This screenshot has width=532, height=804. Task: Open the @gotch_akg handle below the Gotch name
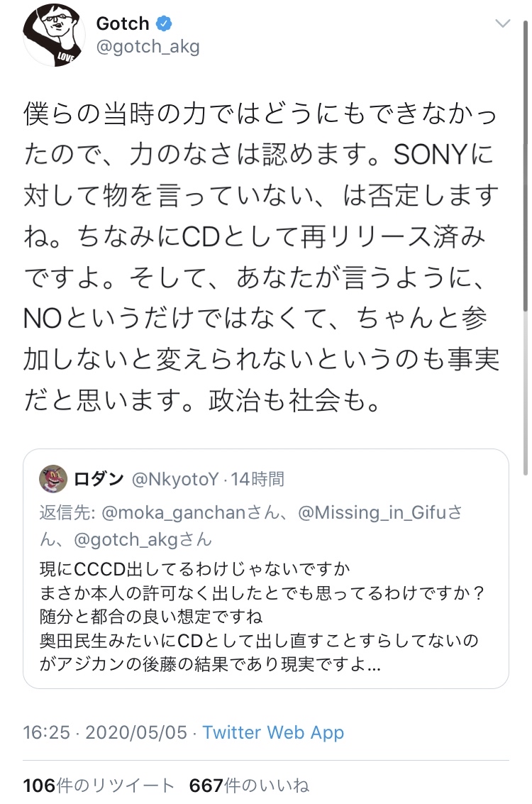point(148,48)
